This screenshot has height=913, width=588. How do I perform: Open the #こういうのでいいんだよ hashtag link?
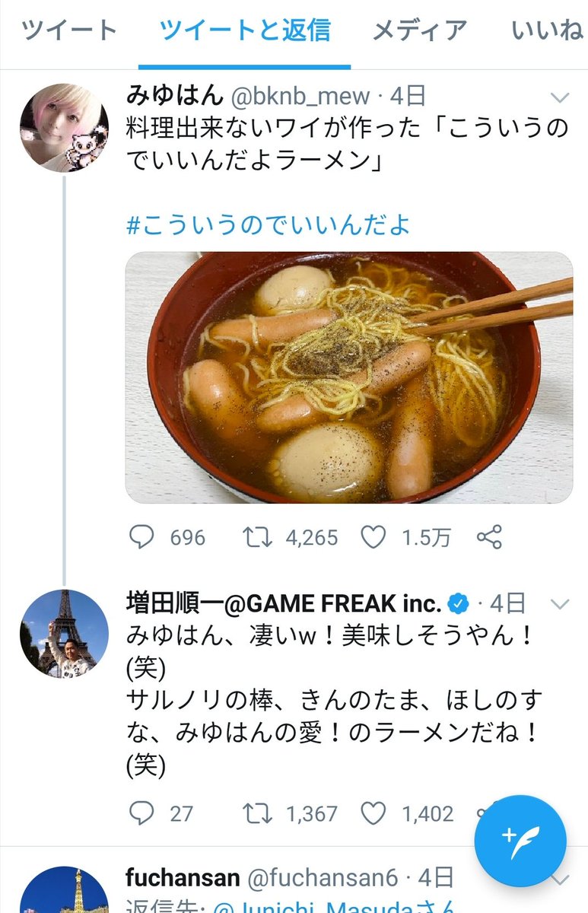pyautogui.click(x=268, y=225)
